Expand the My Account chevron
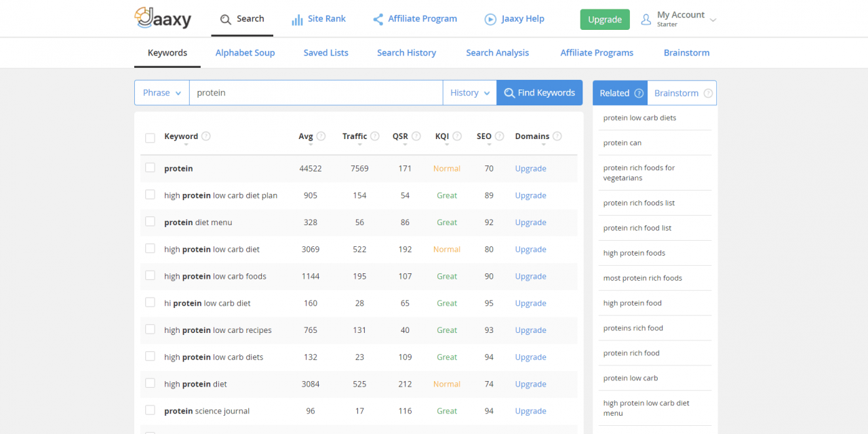This screenshot has height=434, width=868. [712, 19]
